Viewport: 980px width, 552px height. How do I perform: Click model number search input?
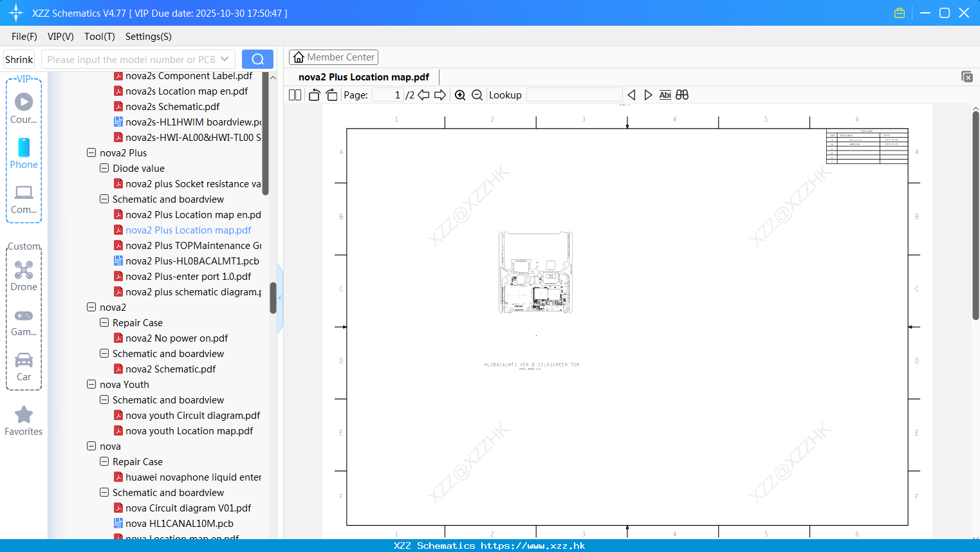pos(131,59)
